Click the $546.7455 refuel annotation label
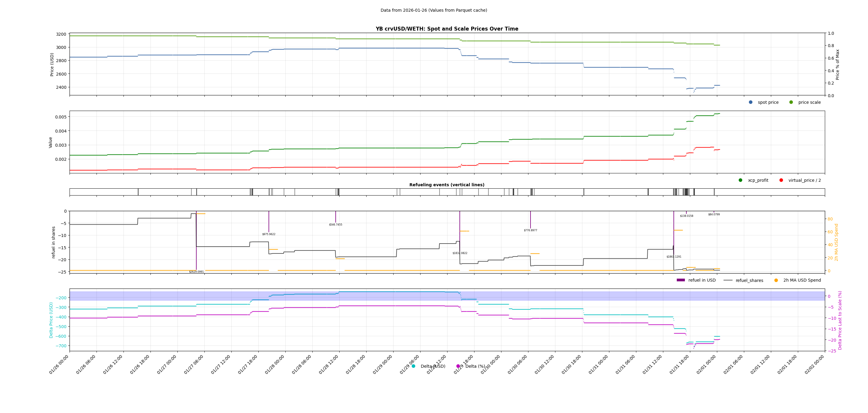The image size is (868, 413). (x=335, y=225)
